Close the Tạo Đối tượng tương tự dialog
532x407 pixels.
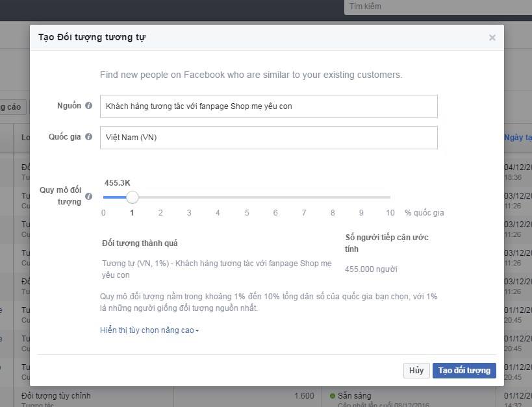pyautogui.click(x=492, y=37)
